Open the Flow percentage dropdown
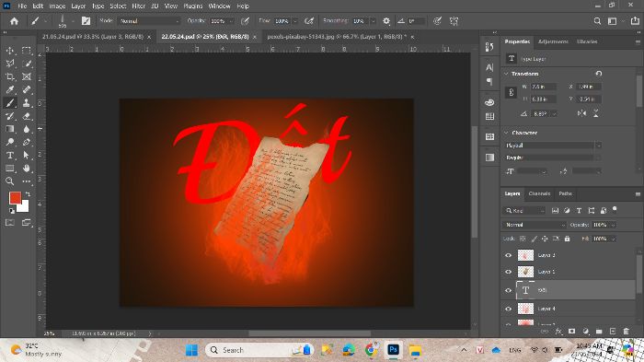Screen dimensions: 644x362 (x=295, y=21)
